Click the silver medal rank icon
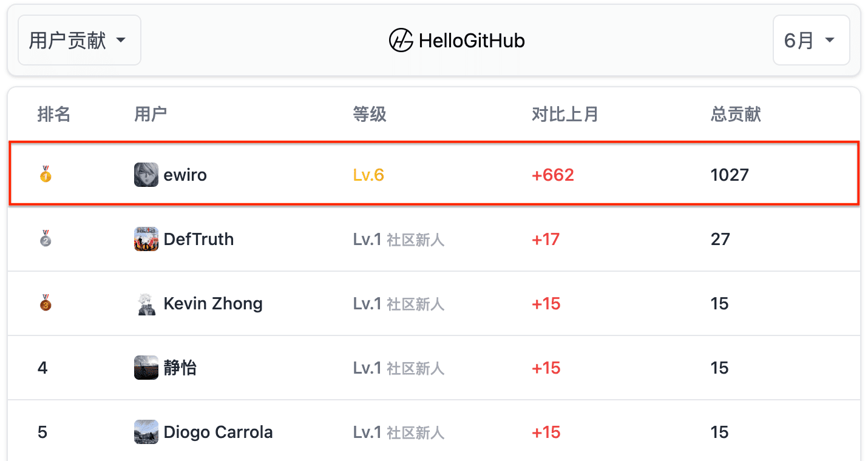 click(x=46, y=239)
